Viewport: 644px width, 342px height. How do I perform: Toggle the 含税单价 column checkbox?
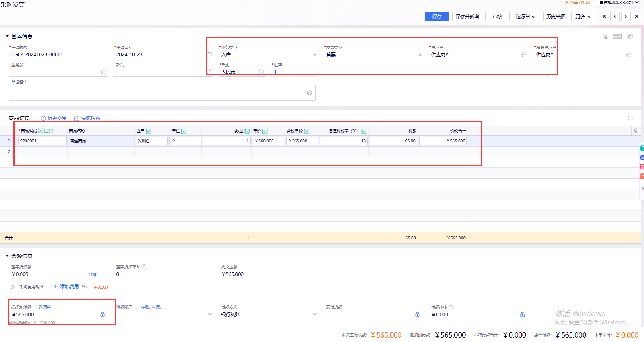pos(307,131)
